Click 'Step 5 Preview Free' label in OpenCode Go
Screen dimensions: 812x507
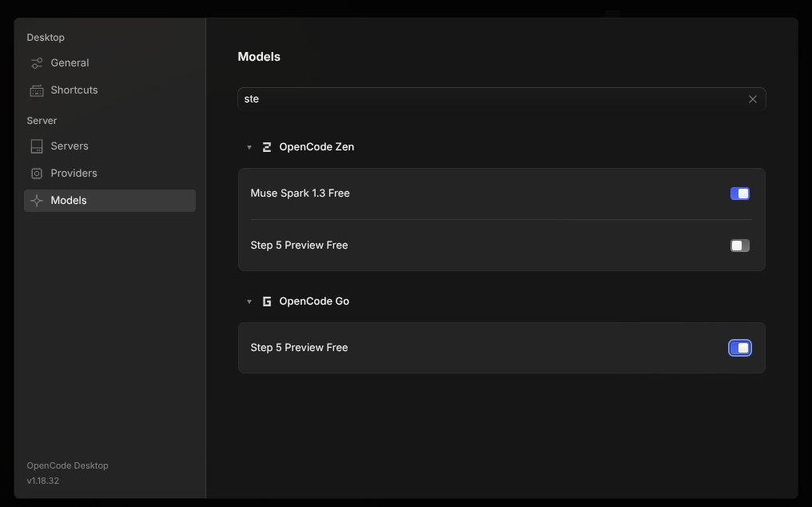(299, 348)
